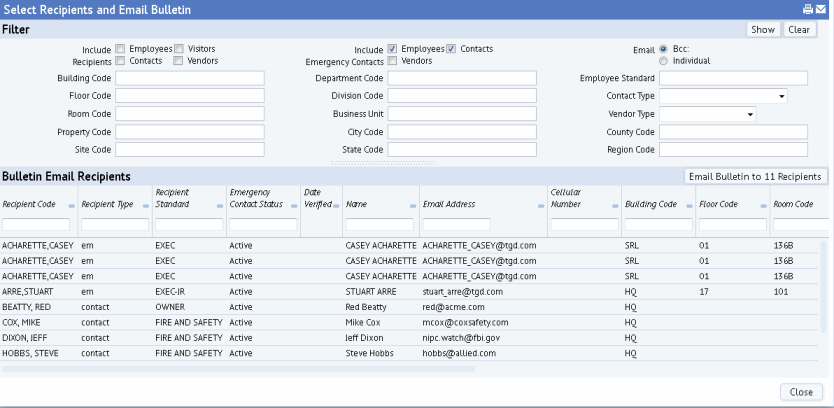Click sort icon on Recipient Standard column
834x408 pixels.
pyautogui.click(x=219, y=205)
